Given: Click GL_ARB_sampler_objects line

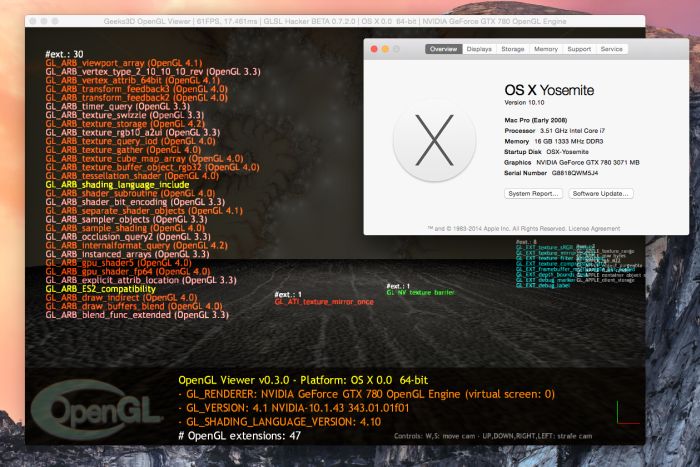Looking at the screenshot, I should click(x=126, y=220).
